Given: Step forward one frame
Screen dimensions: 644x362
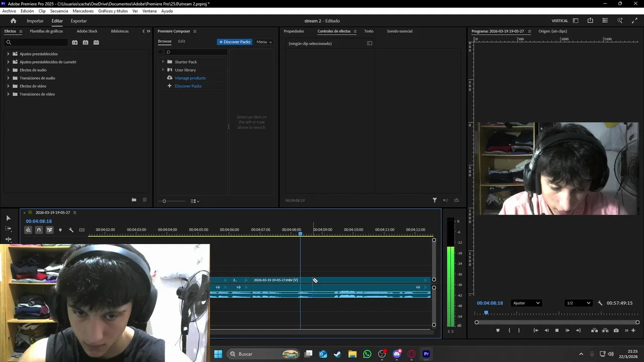Looking at the screenshot, I should click(568, 330).
